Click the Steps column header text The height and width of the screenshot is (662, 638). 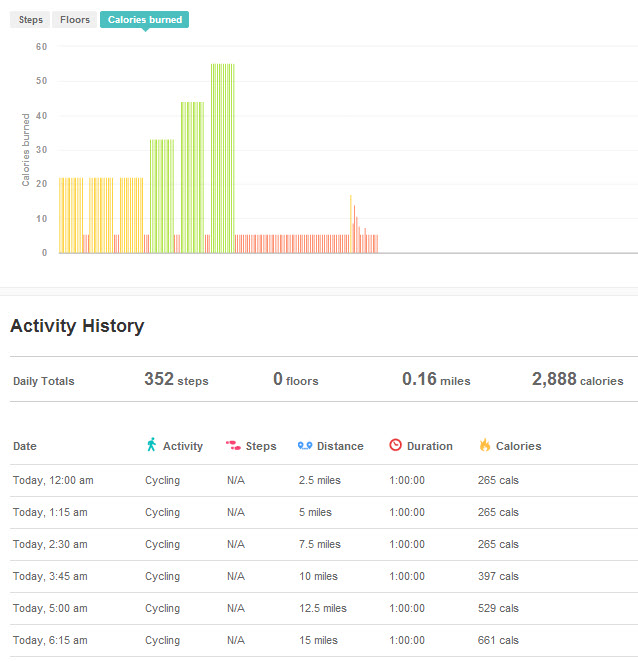[261, 446]
